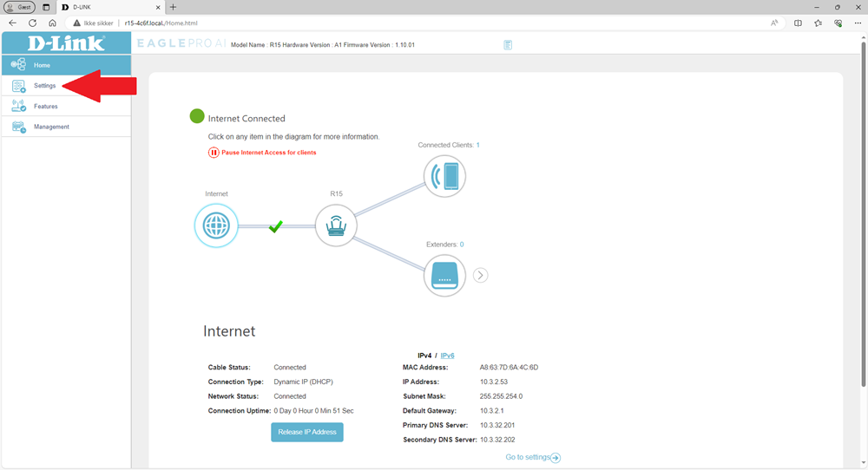The image size is (868, 470).
Task: Click the red pause icon for internet access
Action: tap(214, 153)
